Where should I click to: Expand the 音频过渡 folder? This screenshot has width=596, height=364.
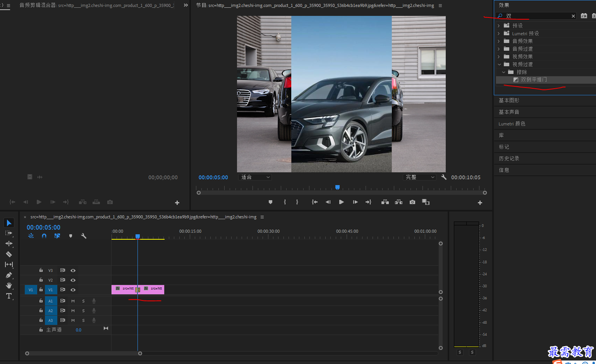[x=499, y=49]
